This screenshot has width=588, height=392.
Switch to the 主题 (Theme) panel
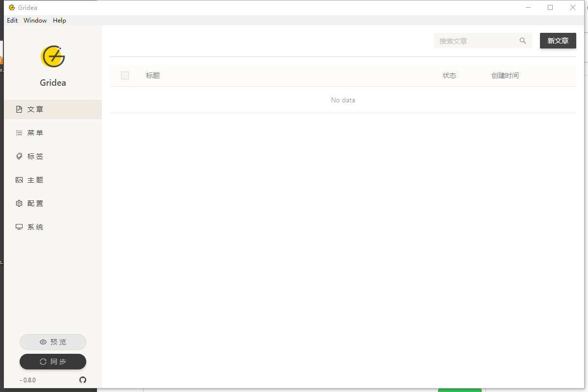coord(35,179)
